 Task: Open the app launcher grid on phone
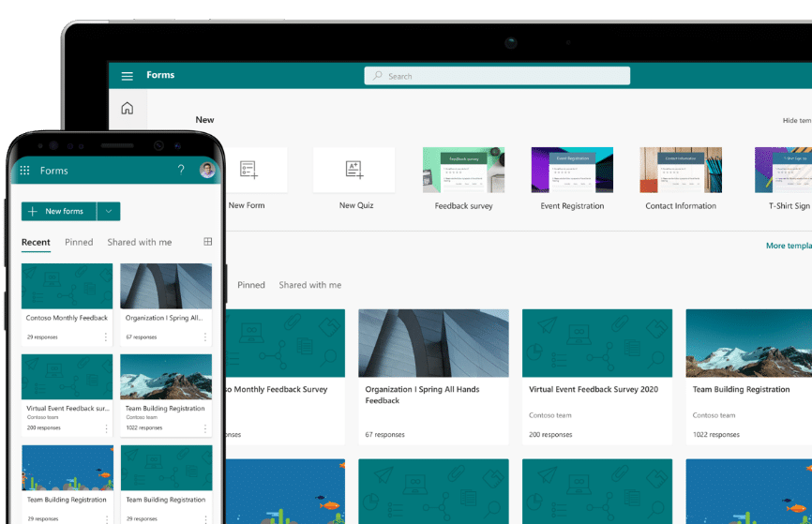tap(24, 171)
